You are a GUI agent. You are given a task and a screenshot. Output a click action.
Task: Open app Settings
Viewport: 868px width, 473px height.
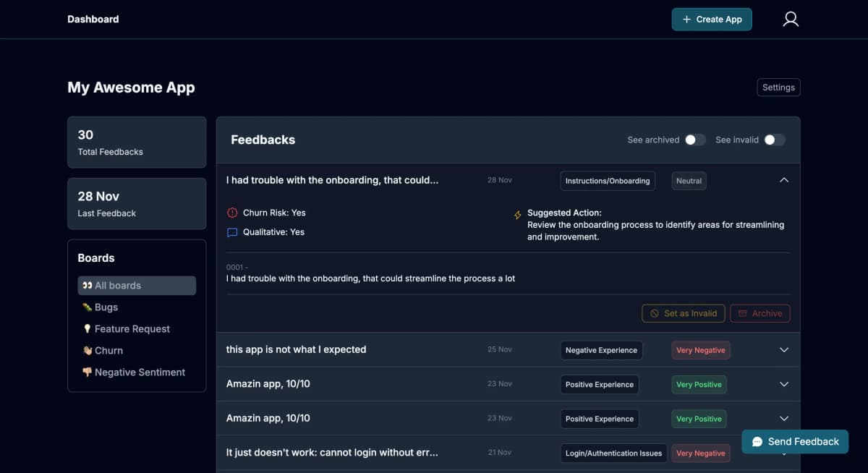[x=778, y=88]
